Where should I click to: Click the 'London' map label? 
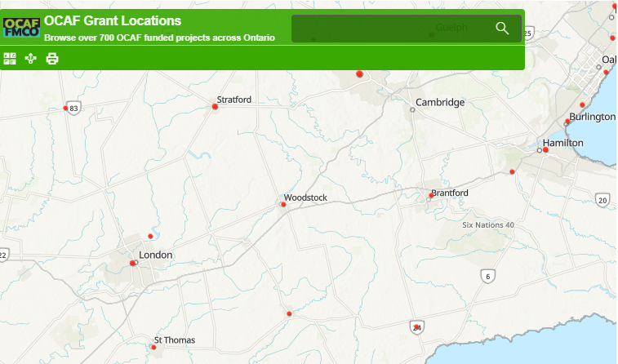156,255
